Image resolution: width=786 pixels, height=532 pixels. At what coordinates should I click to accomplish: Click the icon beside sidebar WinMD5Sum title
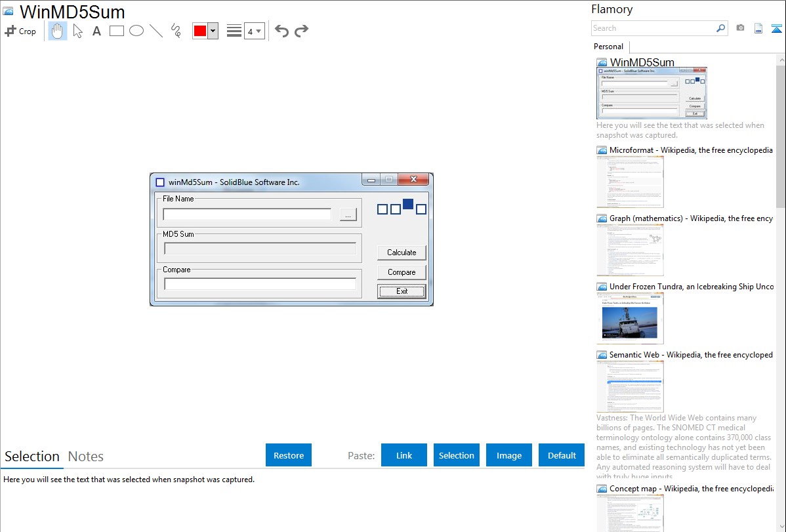point(602,62)
